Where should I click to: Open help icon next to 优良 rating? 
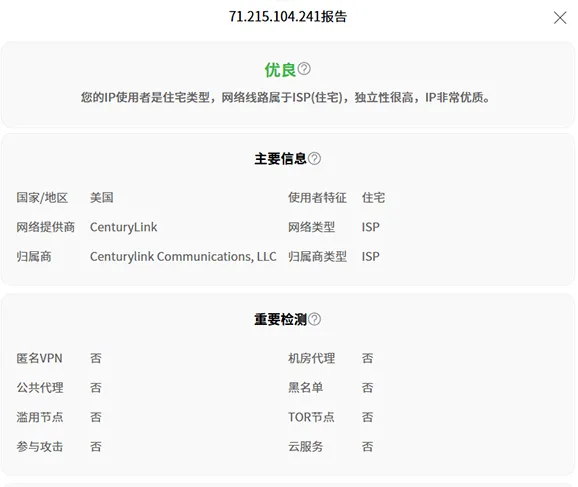[x=304, y=69]
